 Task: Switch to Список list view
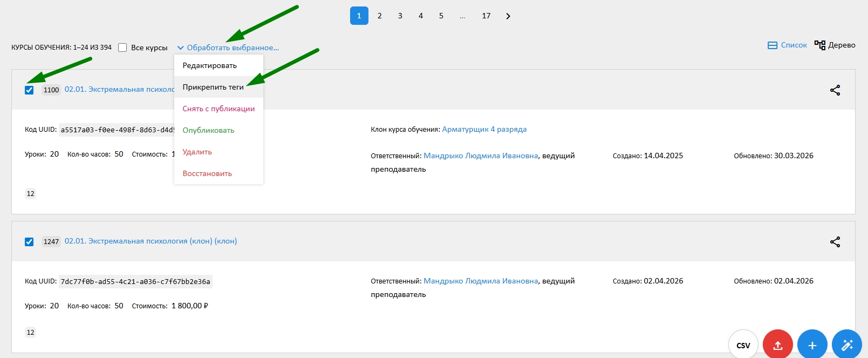click(787, 45)
